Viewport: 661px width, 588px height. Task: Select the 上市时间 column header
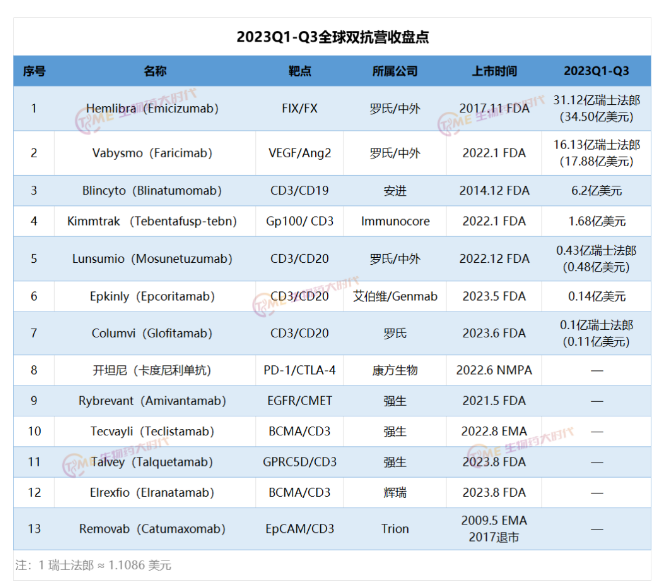coord(494,71)
